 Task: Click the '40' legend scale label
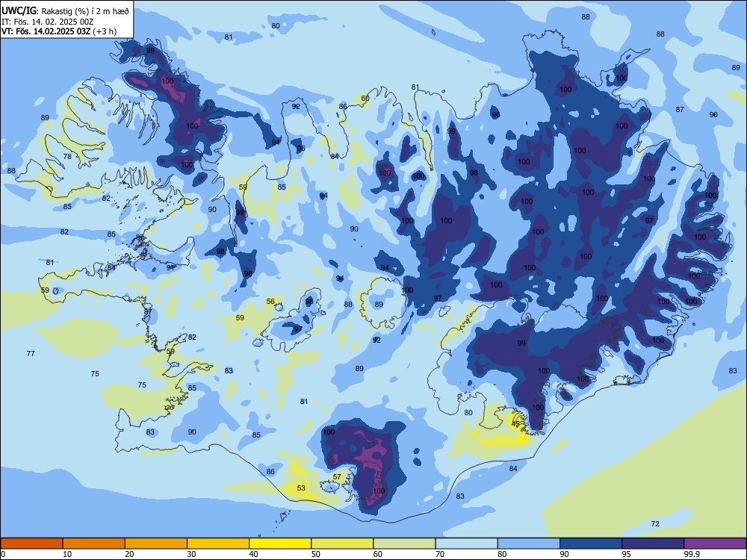click(253, 554)
